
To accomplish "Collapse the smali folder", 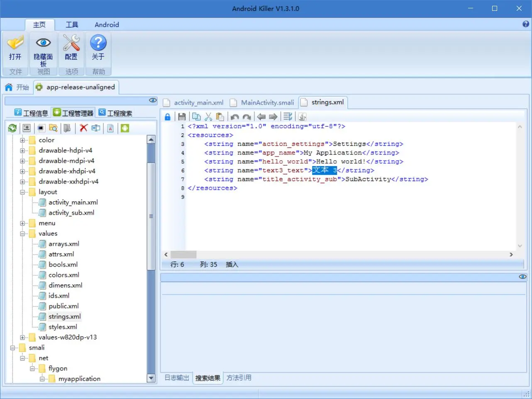I will pyautogui.click(x=12, y=348).
